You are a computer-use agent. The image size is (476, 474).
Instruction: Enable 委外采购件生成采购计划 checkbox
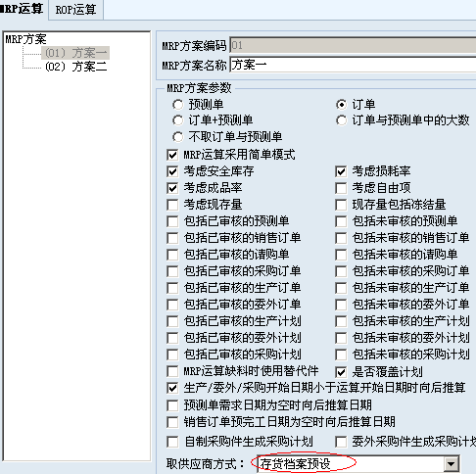pos(341,442)
